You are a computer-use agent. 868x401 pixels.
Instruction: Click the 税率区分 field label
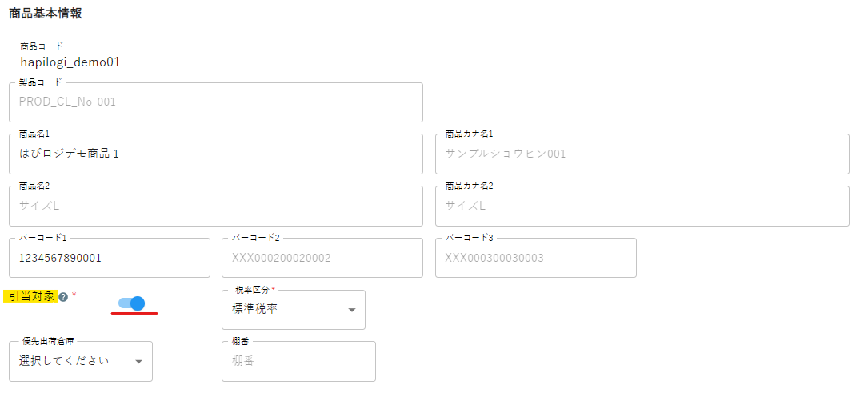[x=256, y=291]
